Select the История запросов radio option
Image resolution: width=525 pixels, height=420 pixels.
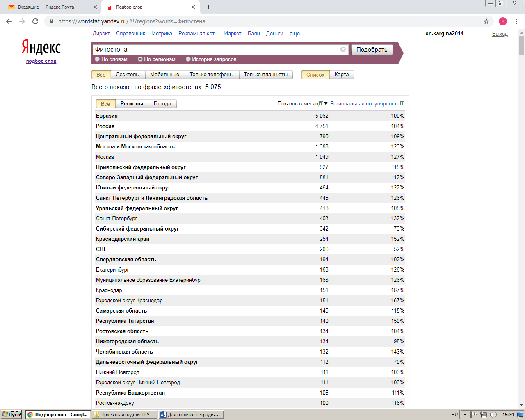188,59
